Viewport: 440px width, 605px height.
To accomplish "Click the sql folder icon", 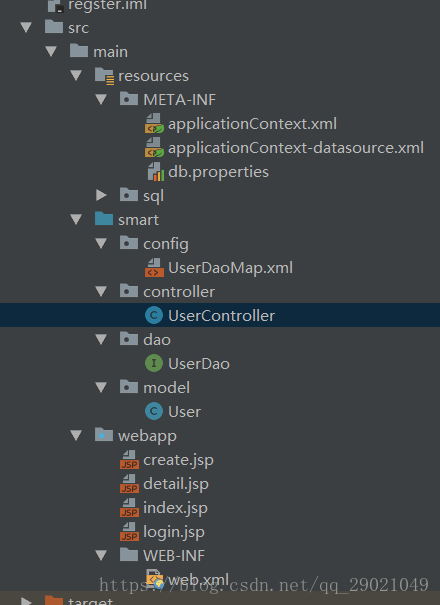I will [x=129, y=194].
